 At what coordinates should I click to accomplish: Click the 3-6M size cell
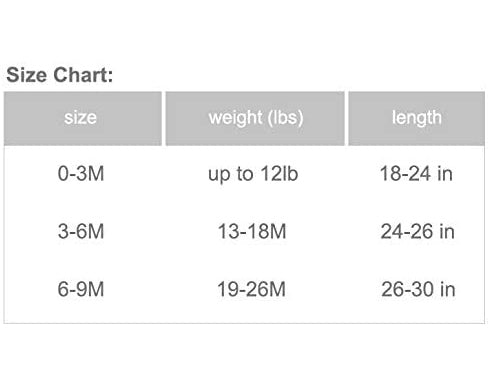81,231
